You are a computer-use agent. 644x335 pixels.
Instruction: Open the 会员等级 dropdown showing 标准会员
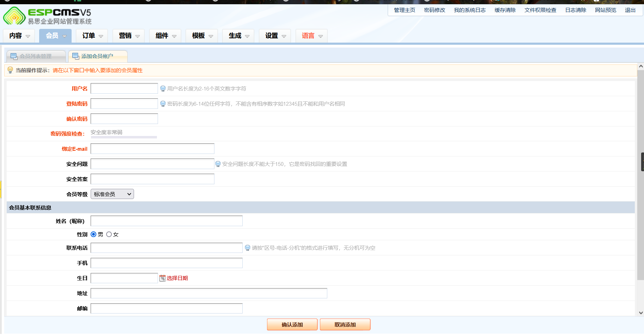(x=112, y=194)
